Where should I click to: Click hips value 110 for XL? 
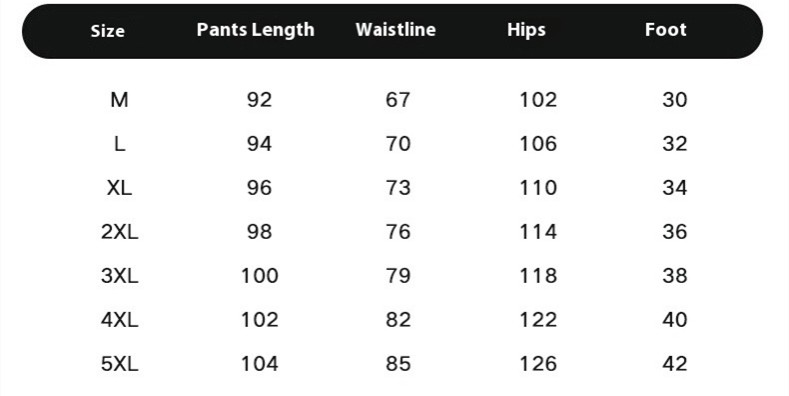pyautogui.click(x=538, y=188)
